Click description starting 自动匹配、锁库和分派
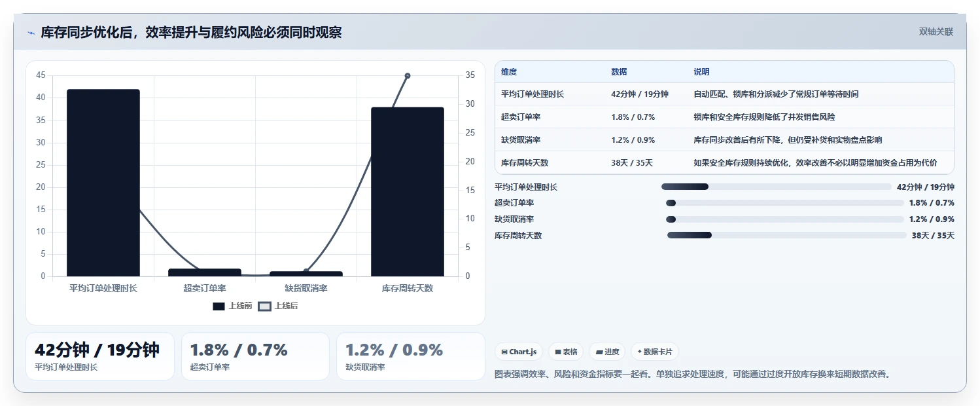 (x=776, y=94)
